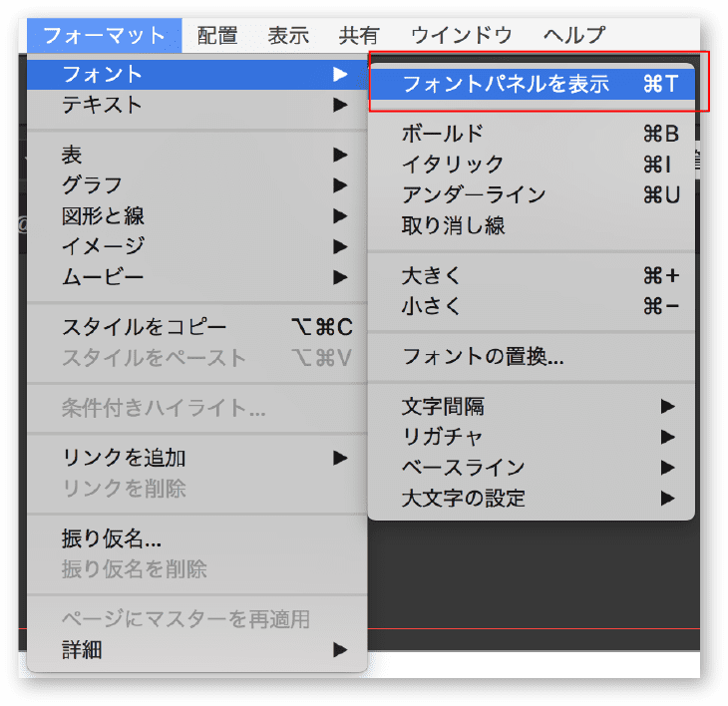728x706 pixels.
Task: Choose 振り仮名… menu item
Action: click(197, 538)
